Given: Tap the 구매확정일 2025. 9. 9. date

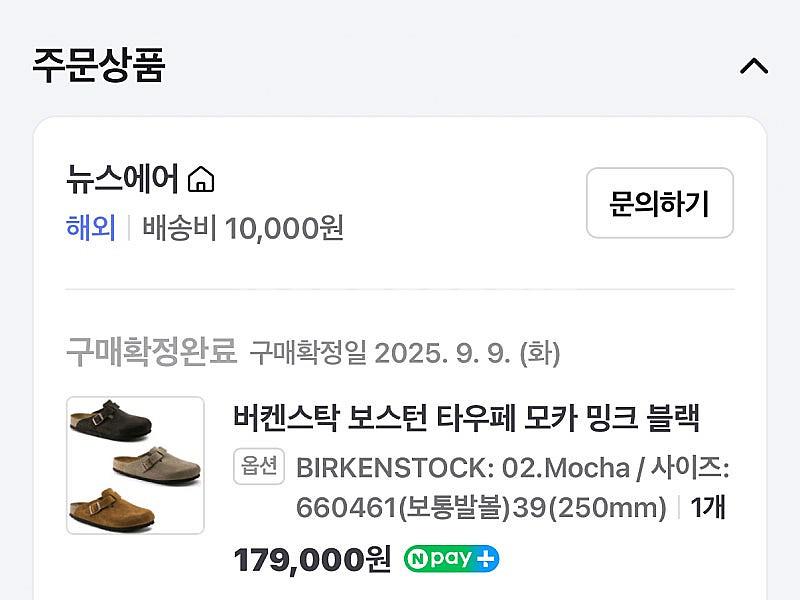Looking at the screenshot, I should pyautogui.click(x=404, y=353).
